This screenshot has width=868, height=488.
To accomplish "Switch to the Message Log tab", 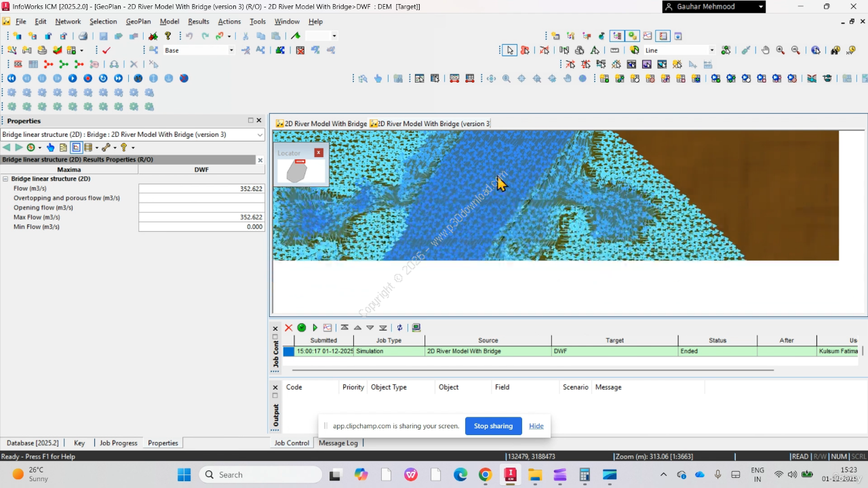I will tap(338, 443).
